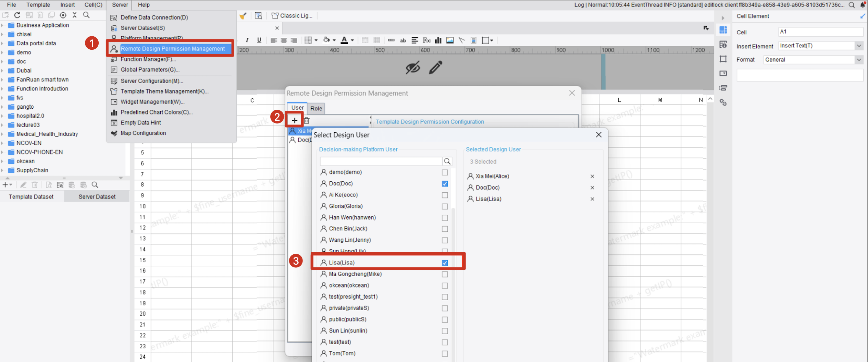The width and height of the screenshot is (868, 362).
Task: Select Server Configuration(M) menu entry
Action: tap(152, 81)
